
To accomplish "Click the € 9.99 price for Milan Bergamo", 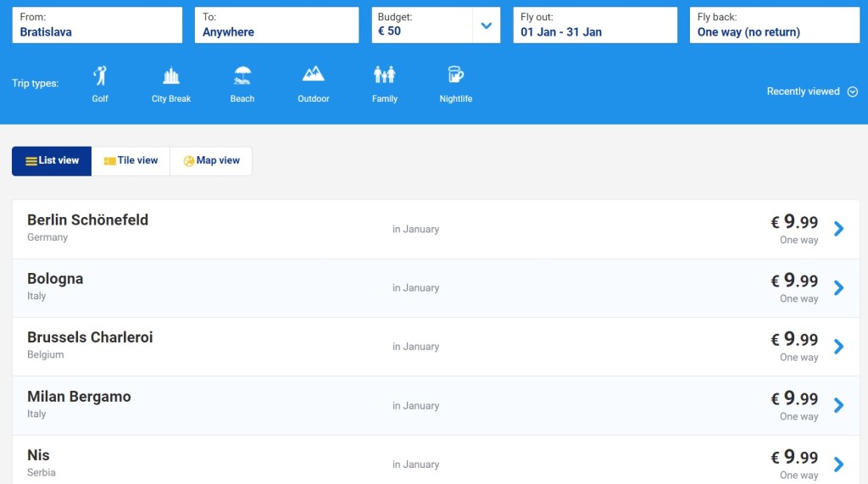I will (794, 398).
